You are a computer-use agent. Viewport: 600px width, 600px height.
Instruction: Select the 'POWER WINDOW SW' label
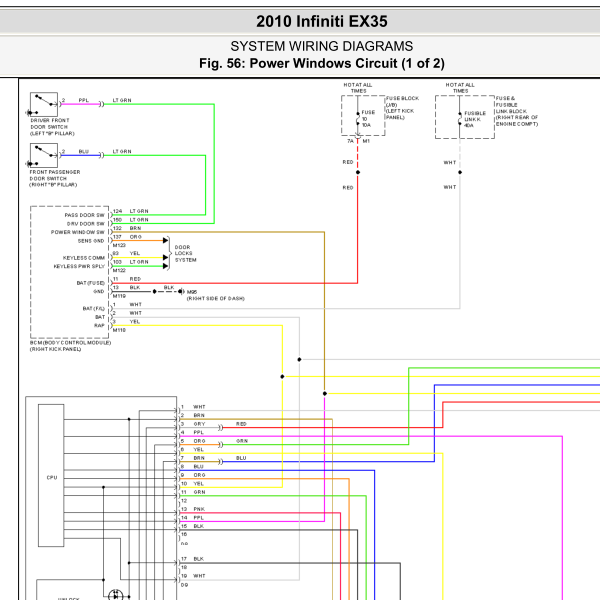(78, 232)
